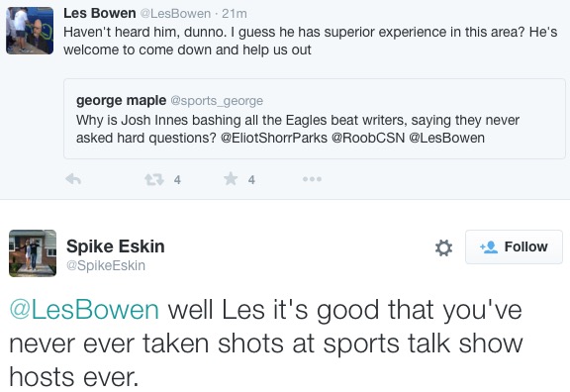Open Les Bowen's profile picture

click(30, 31)
